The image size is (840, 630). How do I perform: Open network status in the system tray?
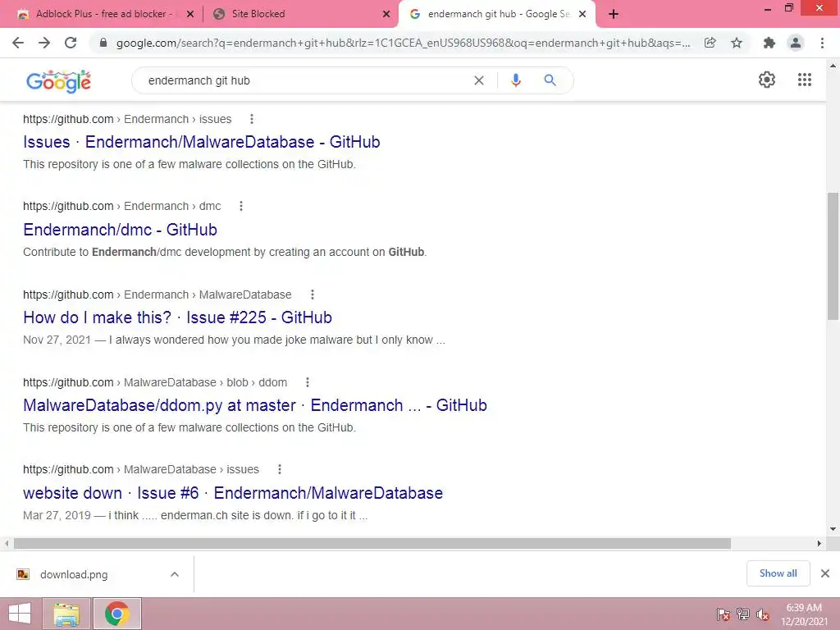(x=743, y=614)
